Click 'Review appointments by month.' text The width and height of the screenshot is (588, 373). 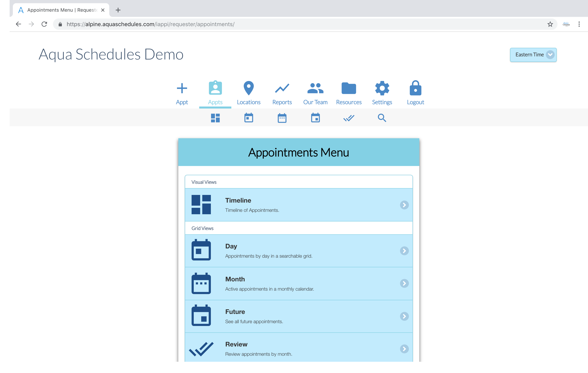(x=259, y=354)
